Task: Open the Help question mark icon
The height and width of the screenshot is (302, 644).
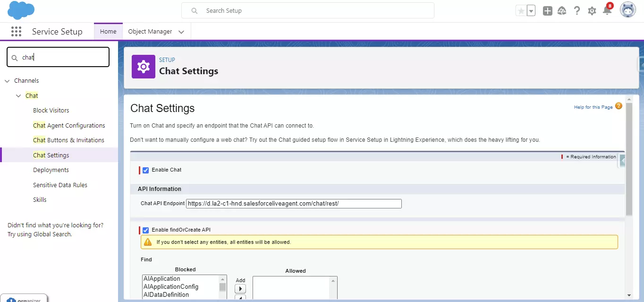Action: click(576, 10)
